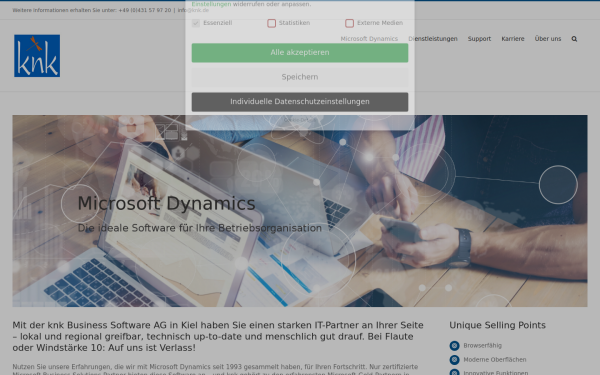Image resolution: width=600 pixels, height=375 pixels.
Task: Open the site search magnifier icon
Action: [574, 39]
